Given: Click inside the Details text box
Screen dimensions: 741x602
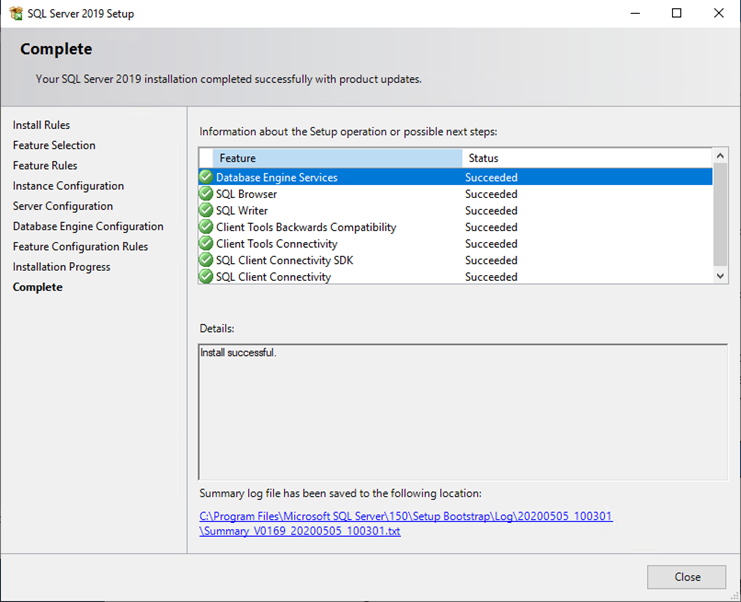Looking at the screenshot, I should tap(463, 412).
